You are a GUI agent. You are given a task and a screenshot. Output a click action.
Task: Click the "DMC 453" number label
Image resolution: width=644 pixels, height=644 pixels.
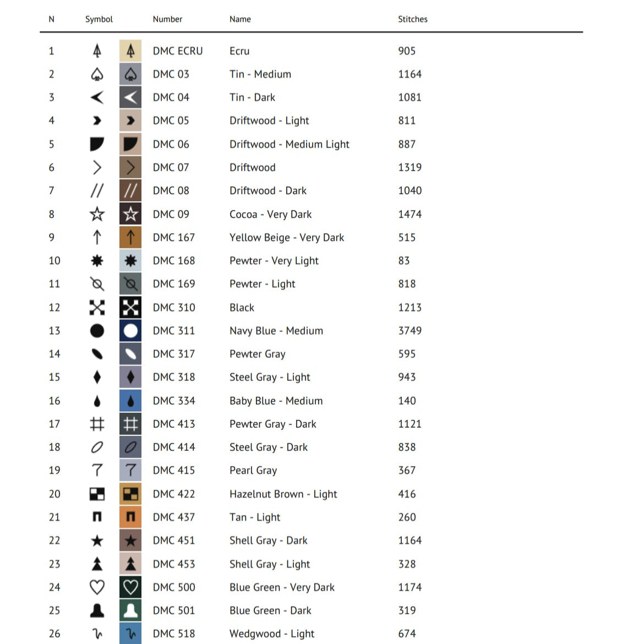coord(173,564)
